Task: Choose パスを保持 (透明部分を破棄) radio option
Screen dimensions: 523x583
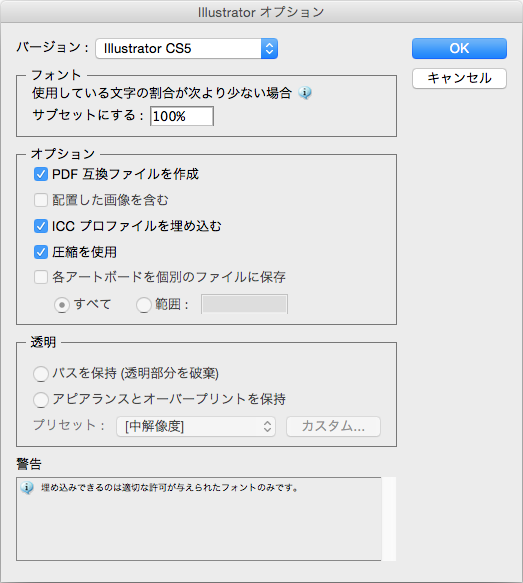Action: pyautogui.click(x=41, y=374)
